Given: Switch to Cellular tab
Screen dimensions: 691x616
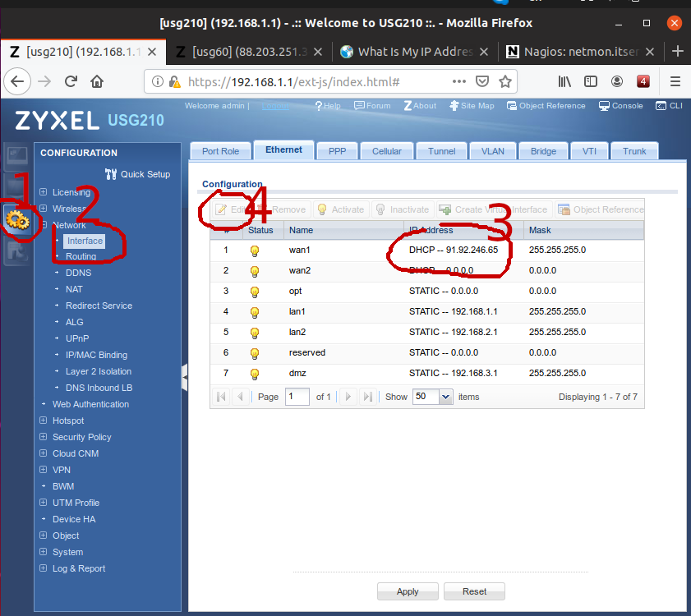Looking at the screenshot, I should click(x=387, y=151).
